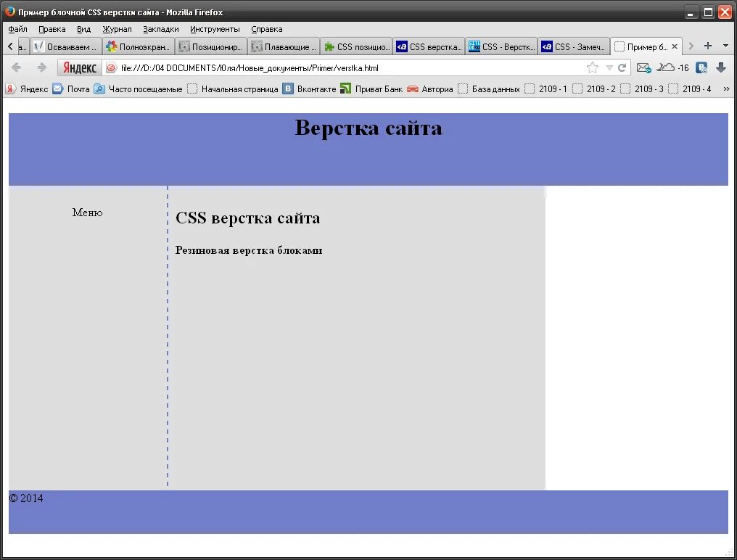
Task: Click the Верстка сайта page heading
Action: tap(368, 128)
